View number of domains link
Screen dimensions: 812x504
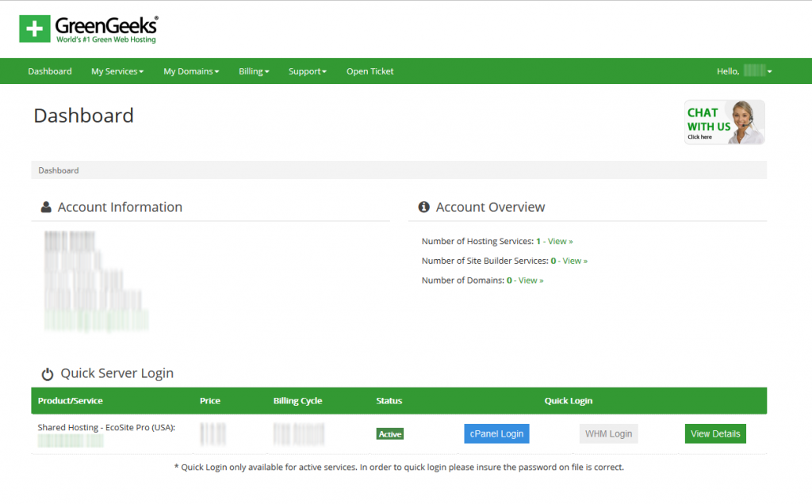coord(530,281)
